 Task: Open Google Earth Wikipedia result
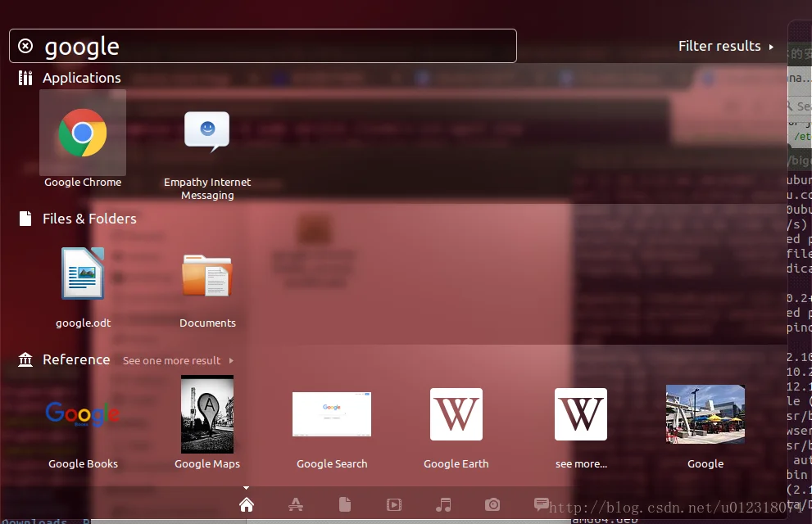point(456,414)
